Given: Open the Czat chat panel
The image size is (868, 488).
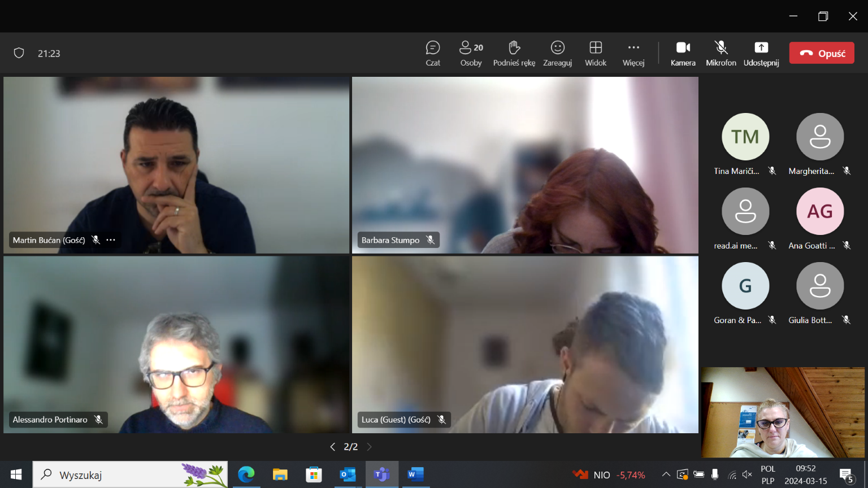Looking at the screenshot, I should click(x=433, y=54).
